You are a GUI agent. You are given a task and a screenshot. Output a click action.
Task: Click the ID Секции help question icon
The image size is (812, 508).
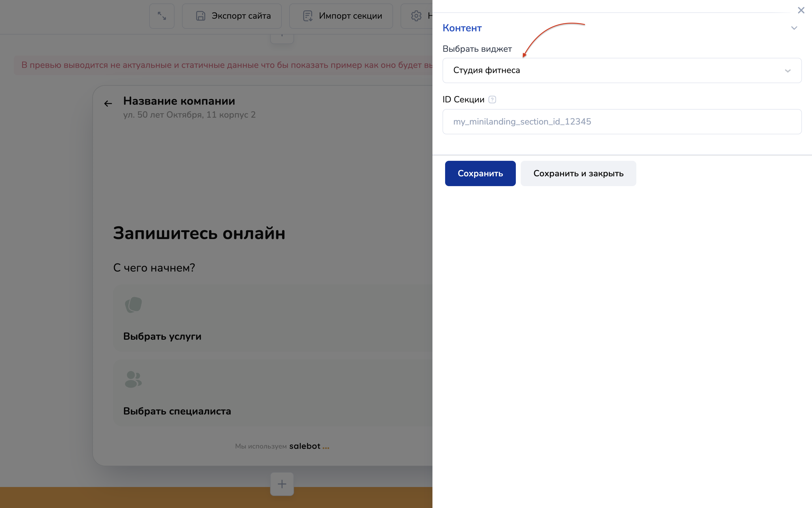pyautogui.click(x=492, y=100)
